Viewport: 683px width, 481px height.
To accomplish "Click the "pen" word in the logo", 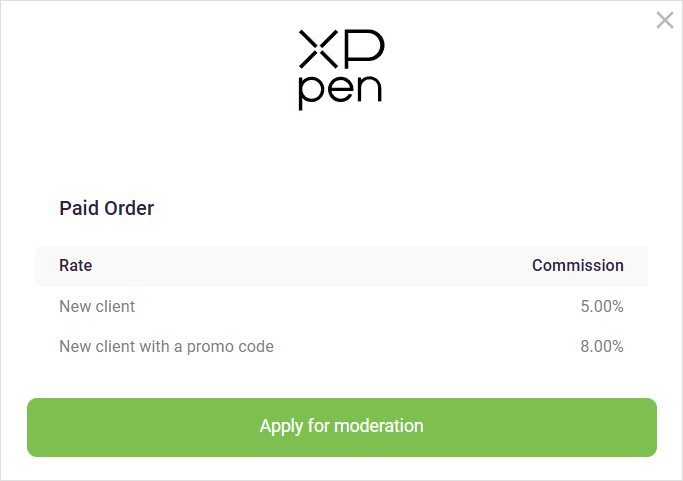I will [x=341, y=91].
